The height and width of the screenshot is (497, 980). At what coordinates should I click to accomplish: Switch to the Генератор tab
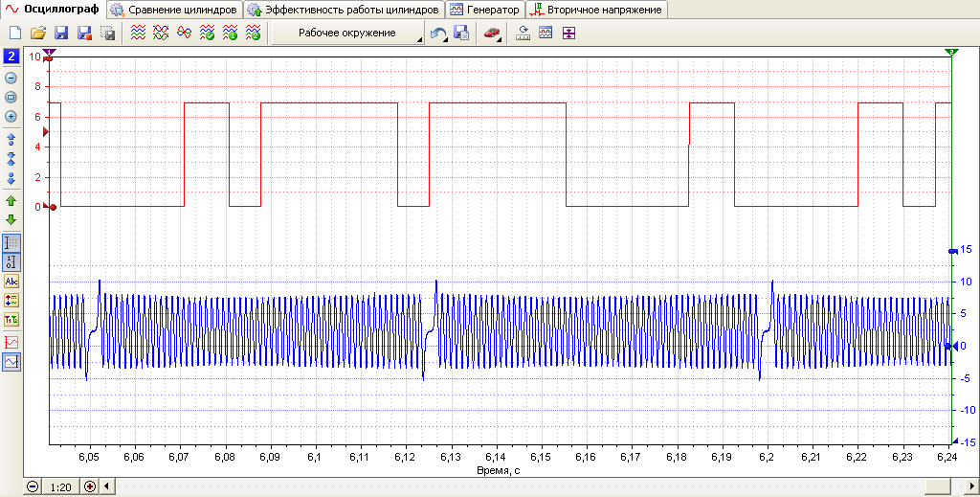(x=485, y=10)
